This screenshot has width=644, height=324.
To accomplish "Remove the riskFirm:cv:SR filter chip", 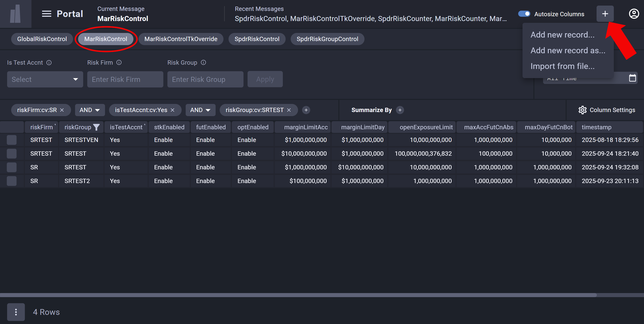I will click(62, 110).
